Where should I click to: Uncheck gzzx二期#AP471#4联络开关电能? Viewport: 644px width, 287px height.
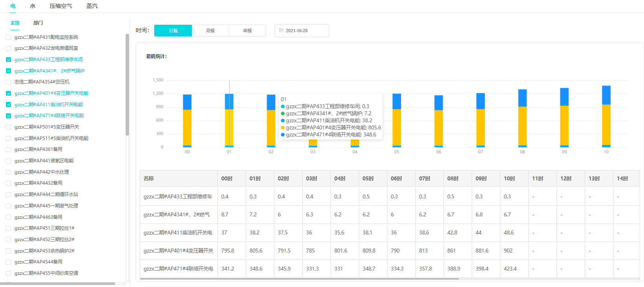(x=8, y=116)
